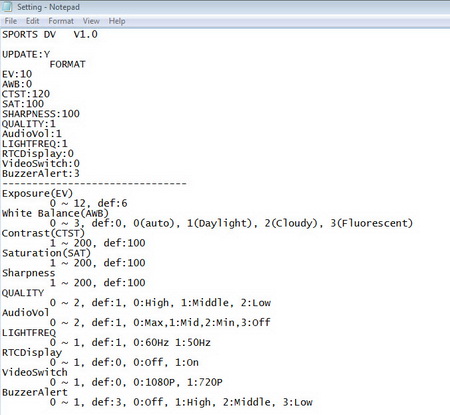450x415 pixels.
Task: Place cursor on the UPDATE:Y line
Action: (26, 54)
